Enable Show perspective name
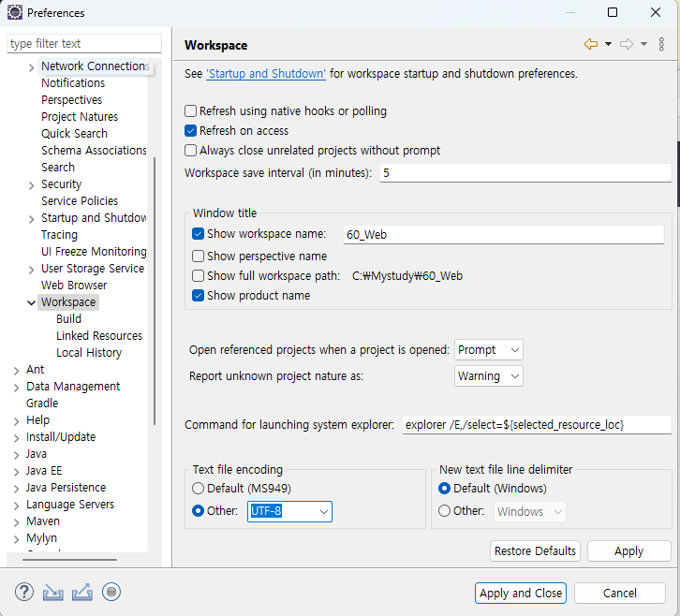This screenshot has height=616, width=680. click(198, 257)
